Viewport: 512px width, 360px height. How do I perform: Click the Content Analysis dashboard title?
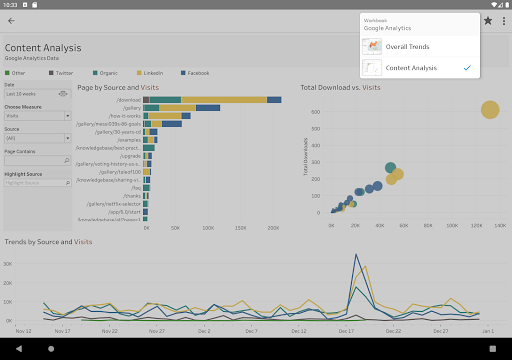click(x=43, y=48)
